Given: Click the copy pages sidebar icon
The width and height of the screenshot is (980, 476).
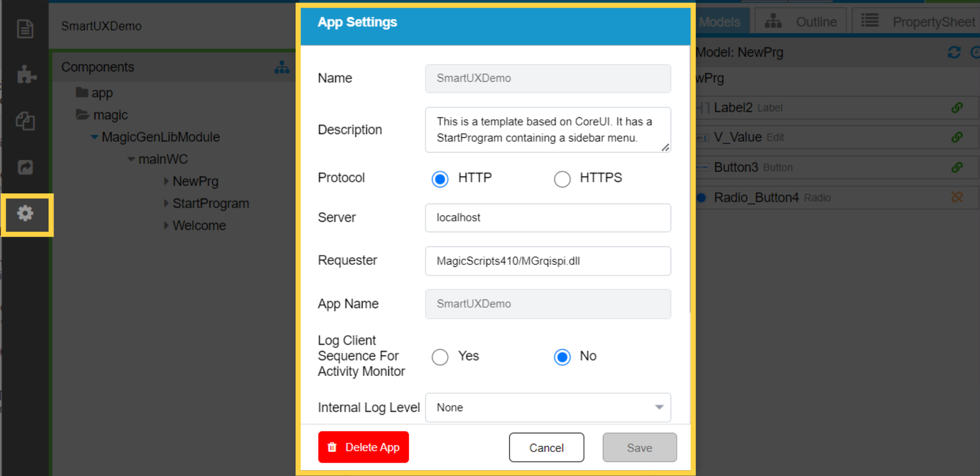Looking at the screenshot, I should coord(25,121).
